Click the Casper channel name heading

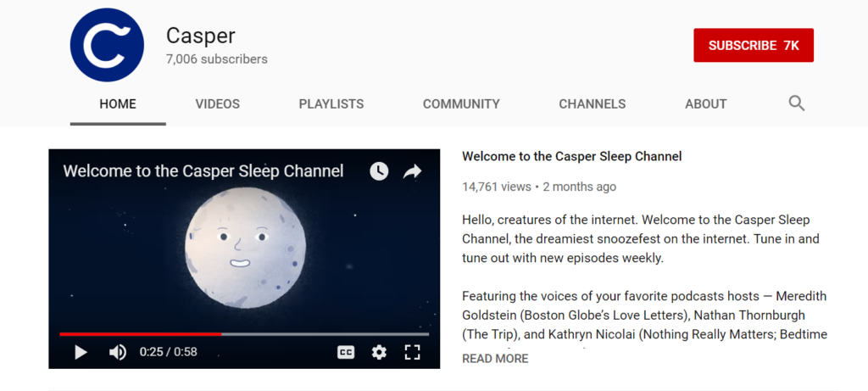pos(200,36)
